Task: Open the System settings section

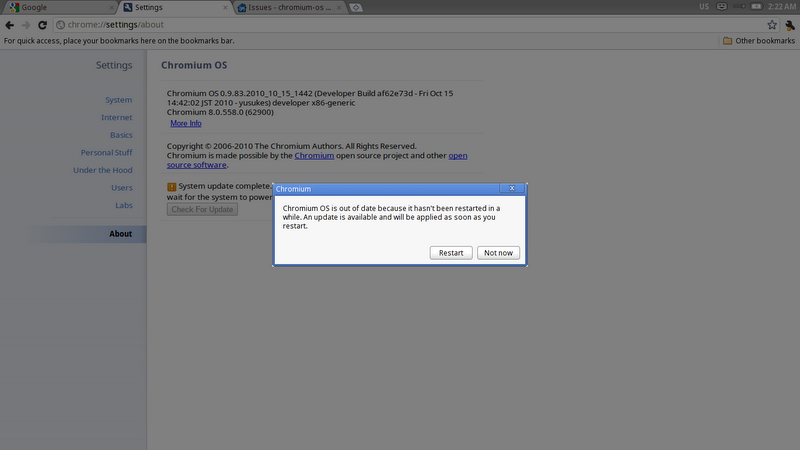Action: 118,100
